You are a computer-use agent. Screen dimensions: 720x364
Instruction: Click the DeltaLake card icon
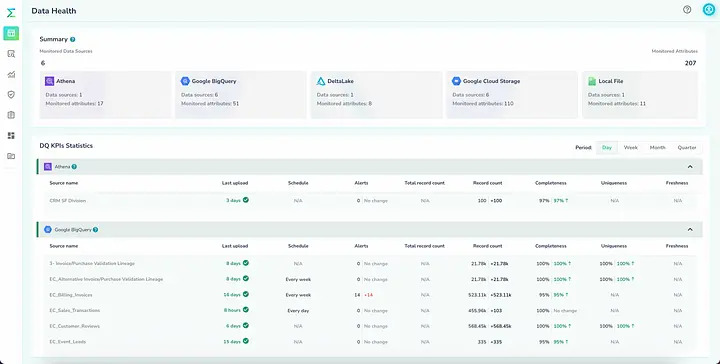321,81
